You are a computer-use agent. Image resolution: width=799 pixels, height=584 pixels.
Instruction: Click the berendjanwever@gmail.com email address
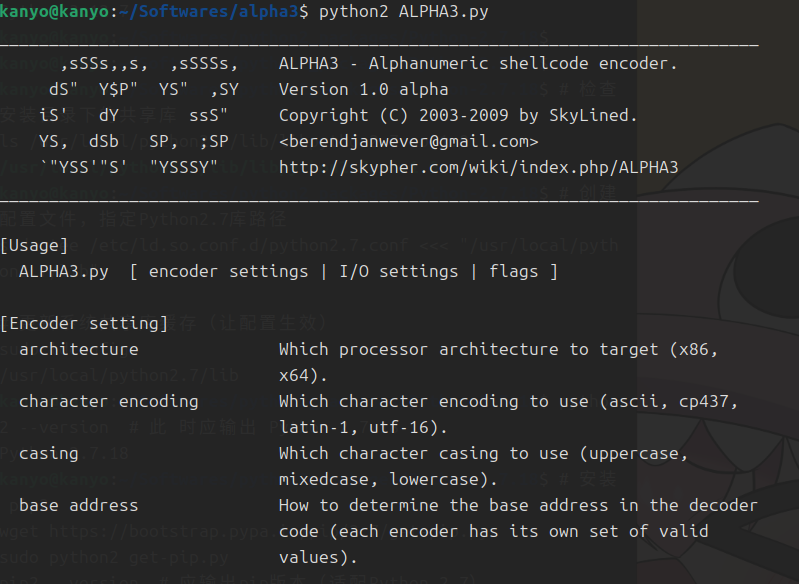(408, 141)
